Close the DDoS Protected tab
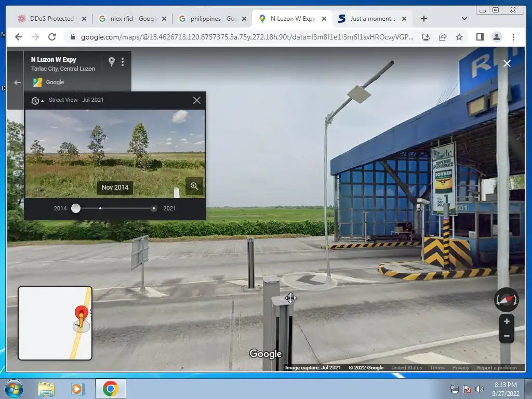Viewport: 532px width, 399px height. [84, 19]
